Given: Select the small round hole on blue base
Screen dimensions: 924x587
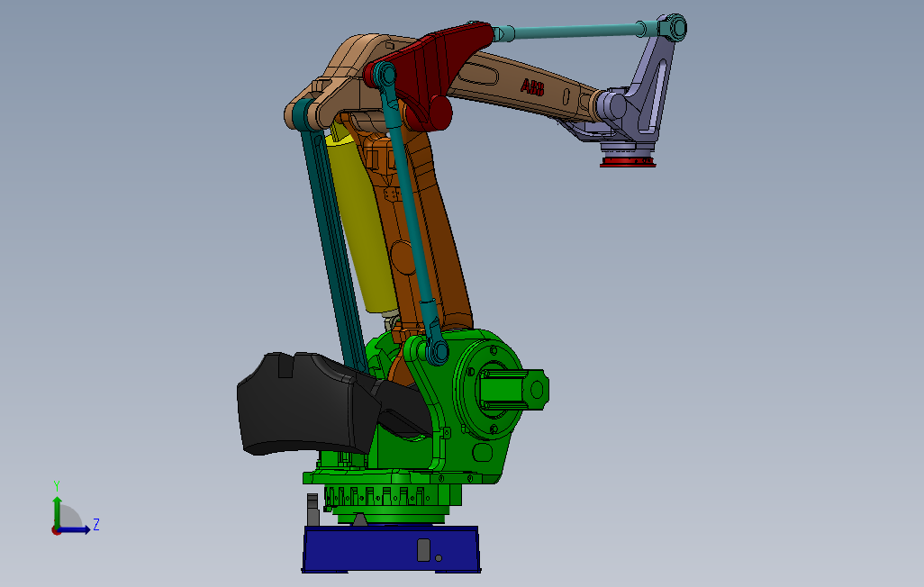Looking at the screenshot, I should [439, 558].
